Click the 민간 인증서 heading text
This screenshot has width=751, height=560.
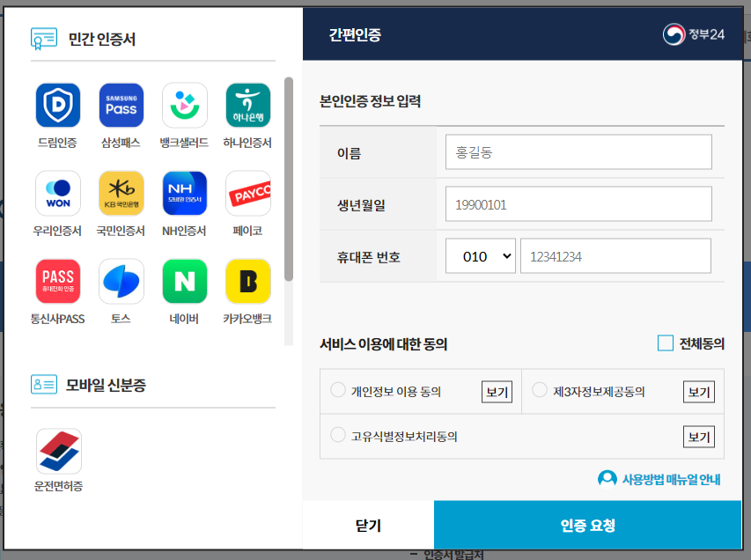102,39
